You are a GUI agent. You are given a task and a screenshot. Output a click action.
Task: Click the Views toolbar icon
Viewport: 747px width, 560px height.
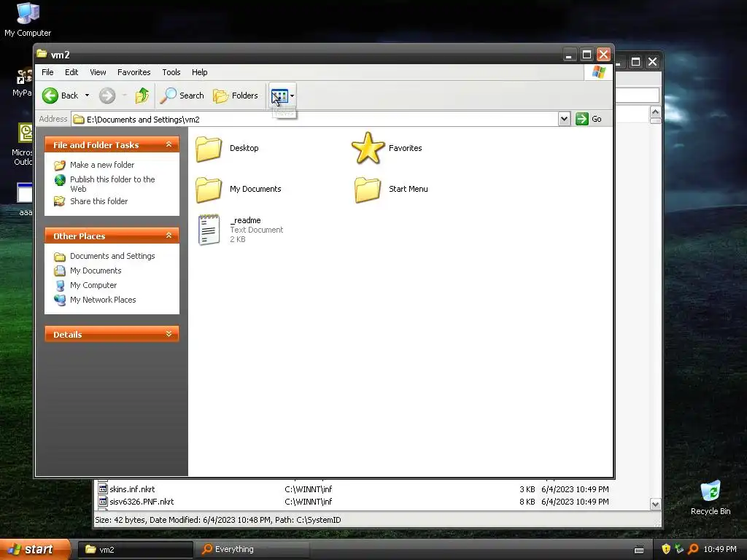click(279, 96)
